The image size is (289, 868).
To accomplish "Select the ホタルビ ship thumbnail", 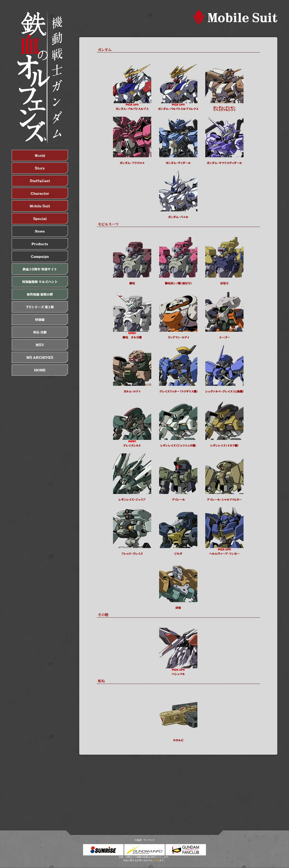I will (x=178, y=714).
